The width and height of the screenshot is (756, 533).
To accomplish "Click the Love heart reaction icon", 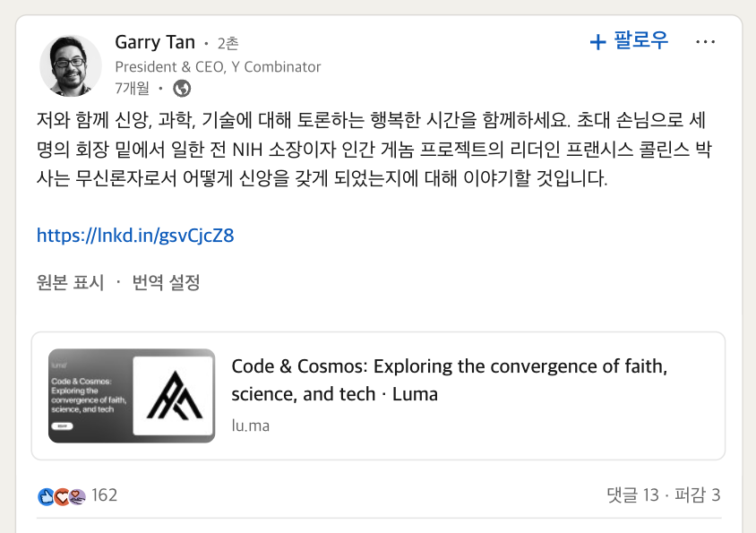I will click(x=61, y=495).
